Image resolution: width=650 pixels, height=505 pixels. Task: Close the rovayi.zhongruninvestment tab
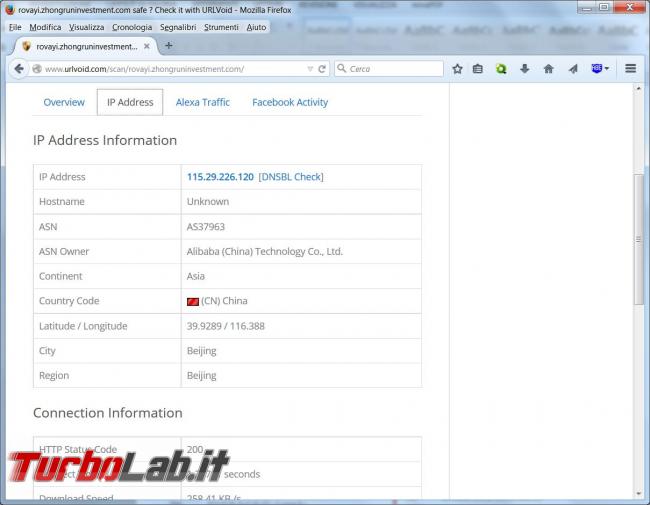[x=147, y=46]
